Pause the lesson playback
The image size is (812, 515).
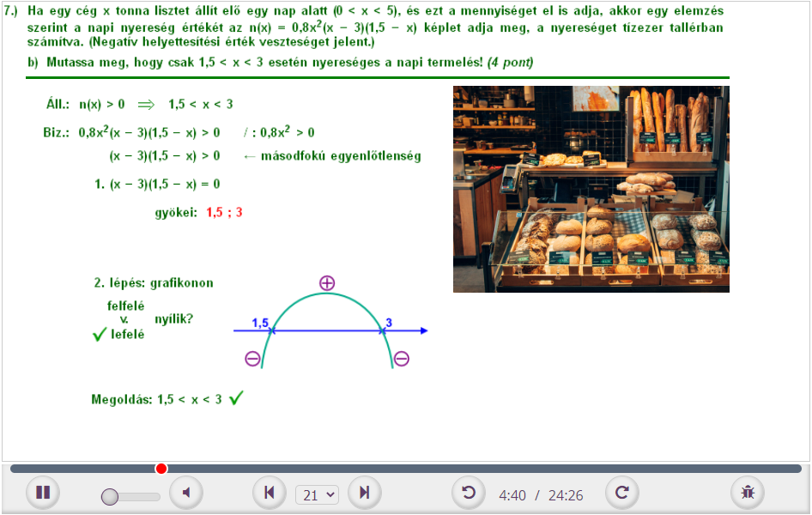click(x=42, y=493)
